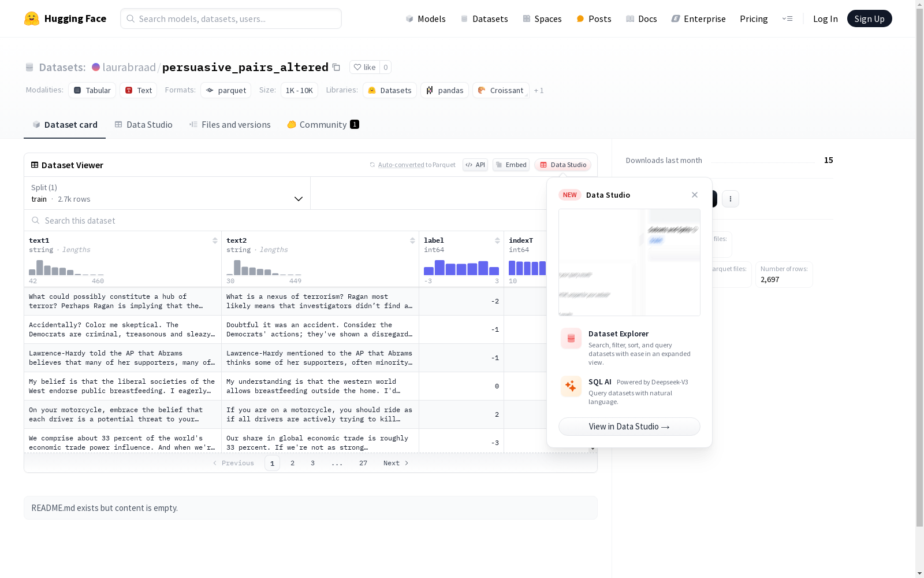Select row starting 'What could possibly constitute'
Image resolution: width=924 pixels, height=578 pixels.
pyautogui.click(x=311, y=301)
